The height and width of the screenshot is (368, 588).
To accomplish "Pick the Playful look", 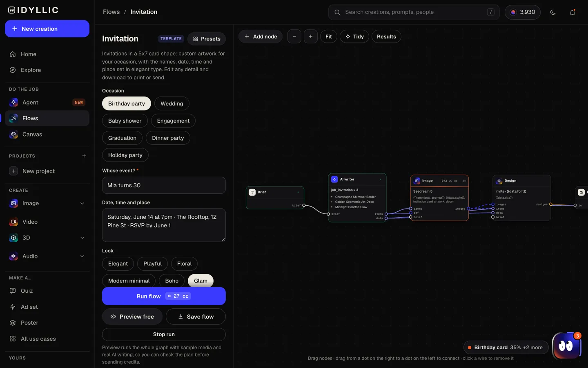I will click(x=152, y=263).
